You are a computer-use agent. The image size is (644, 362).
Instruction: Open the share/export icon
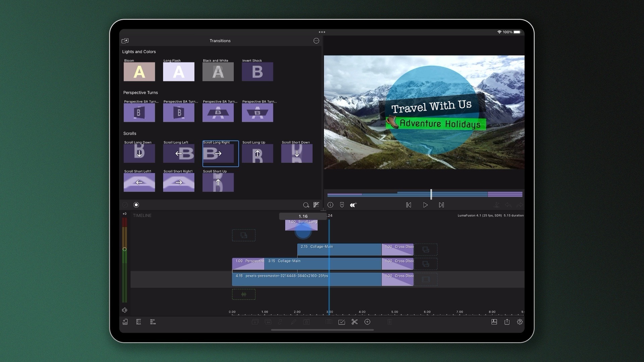coord(506,322)
